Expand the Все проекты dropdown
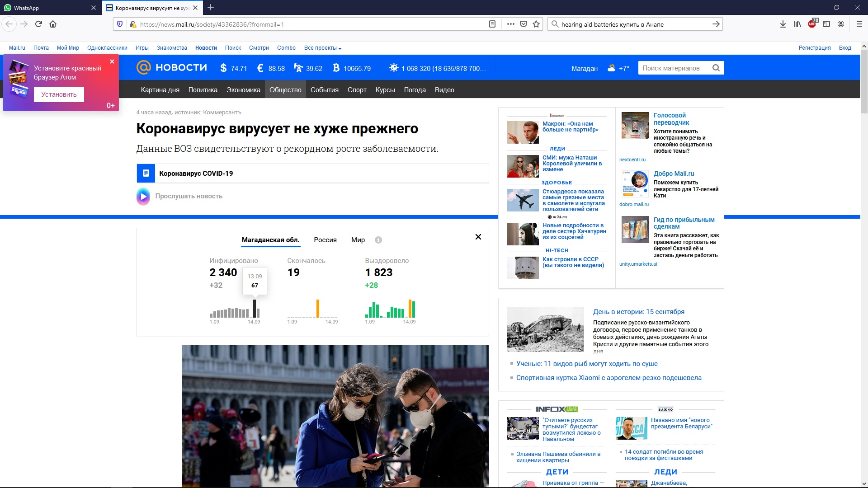 (322, 48)
